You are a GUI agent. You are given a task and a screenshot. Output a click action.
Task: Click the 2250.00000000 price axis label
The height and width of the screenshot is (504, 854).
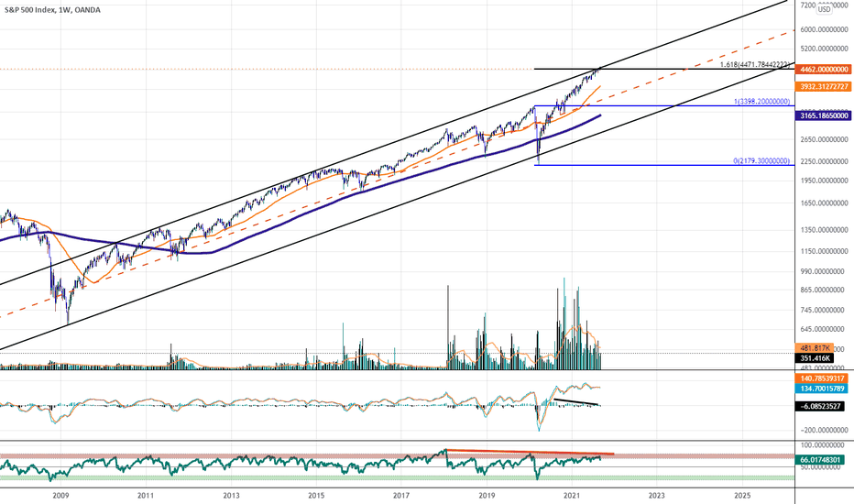824,161
